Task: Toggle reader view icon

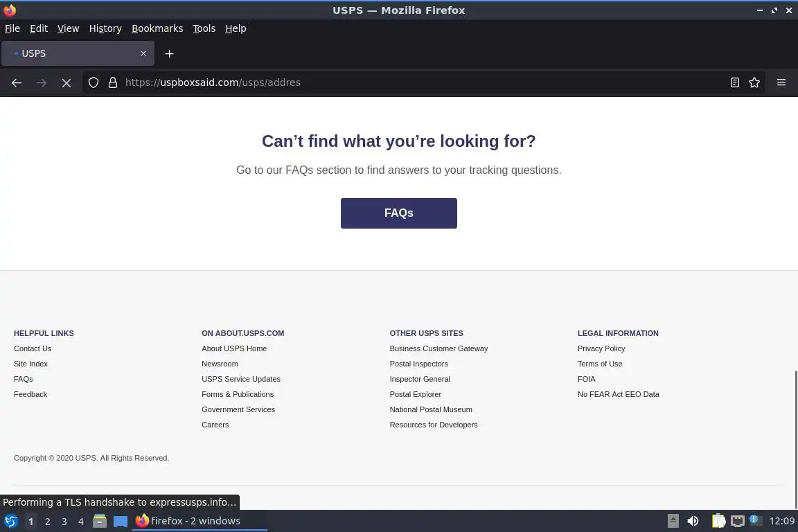Action: coord(734,82)
